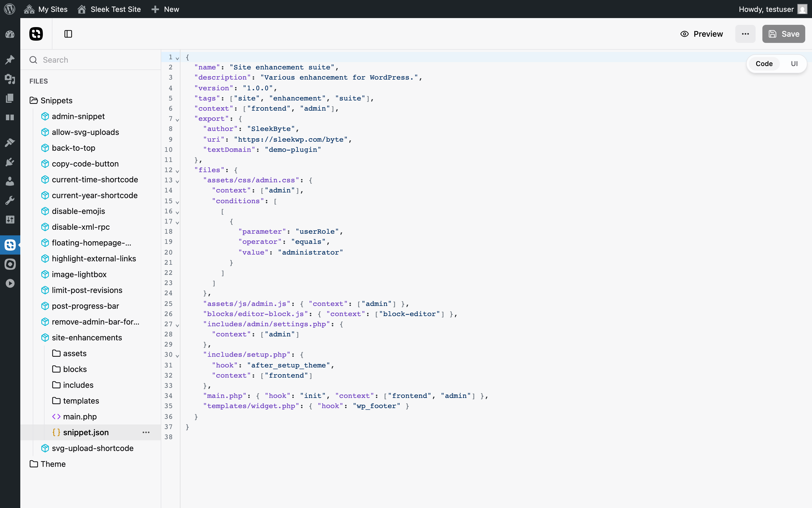Open the Appearance brush sidebar icon

coord(10,143)
